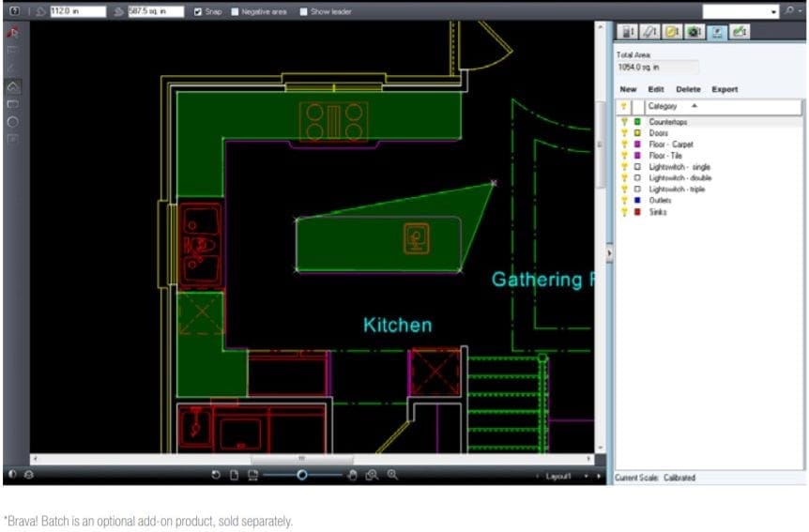Image resolution: width=809 pixels, height=532 pixels.
Task: Select the count tool below the circle tool
Action: (13, 139)
